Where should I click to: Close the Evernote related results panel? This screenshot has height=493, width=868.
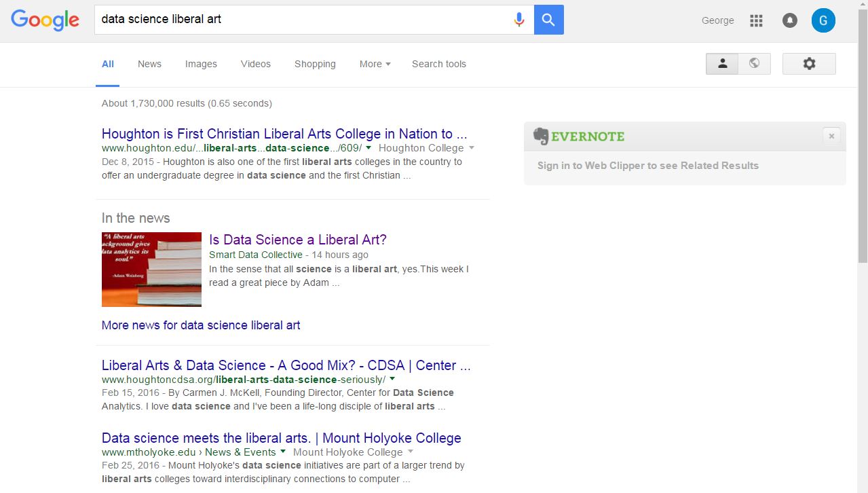831,136
